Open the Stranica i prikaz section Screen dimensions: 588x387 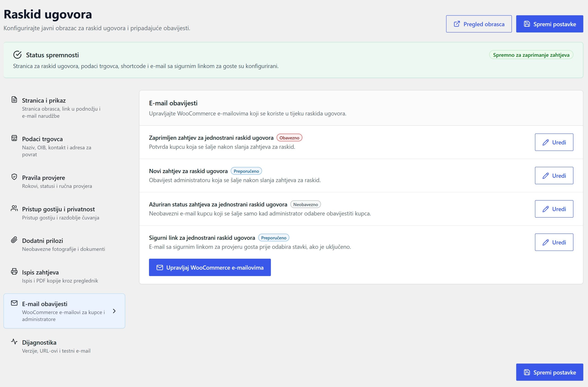(x=64, y=108)
